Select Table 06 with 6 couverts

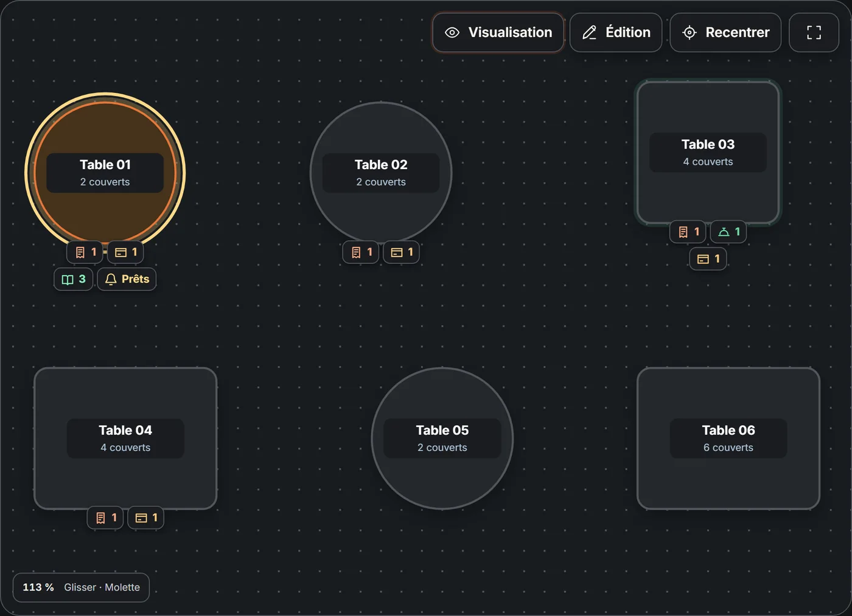(x=728, y=438)
